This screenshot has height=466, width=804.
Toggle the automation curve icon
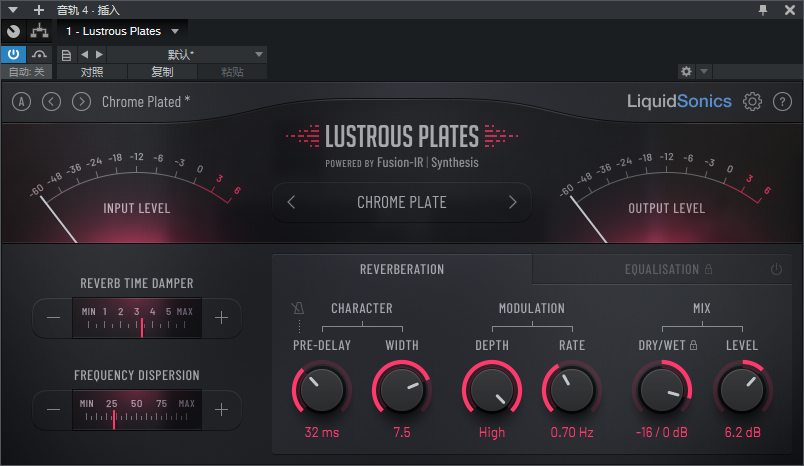pyautogui.click(x=39, y=54)
